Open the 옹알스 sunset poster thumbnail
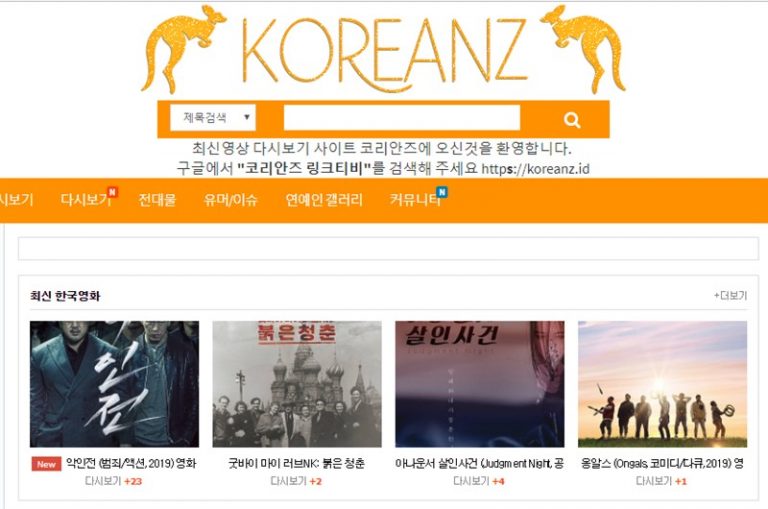768x509 pixels. tap(662, 384)
